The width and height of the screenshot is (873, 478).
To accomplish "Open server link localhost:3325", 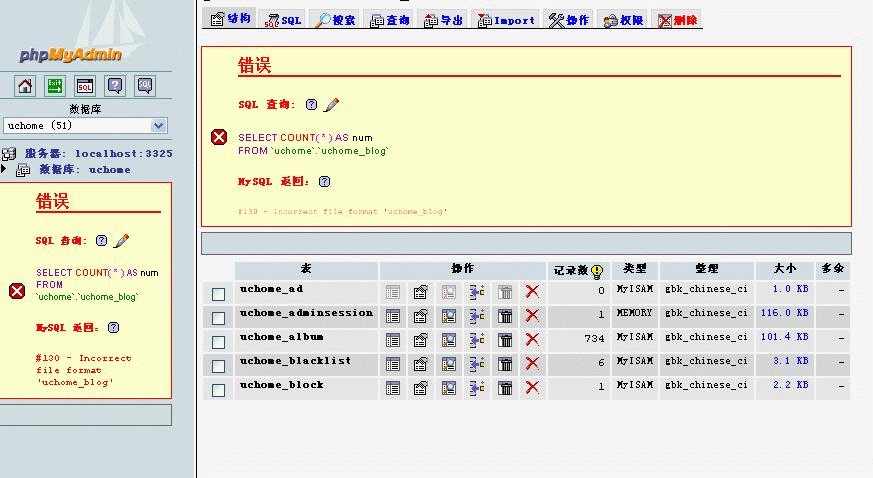I will coord(124,154).
